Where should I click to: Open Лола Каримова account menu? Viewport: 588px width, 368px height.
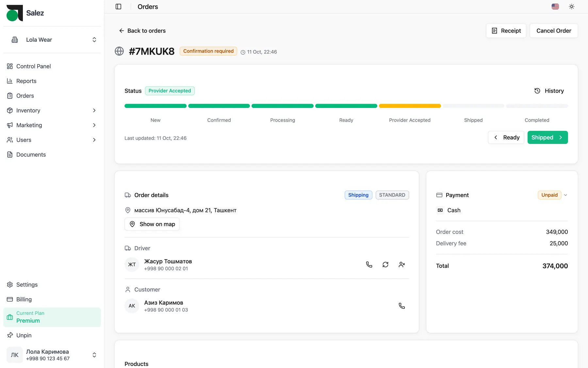coord(52,355)
